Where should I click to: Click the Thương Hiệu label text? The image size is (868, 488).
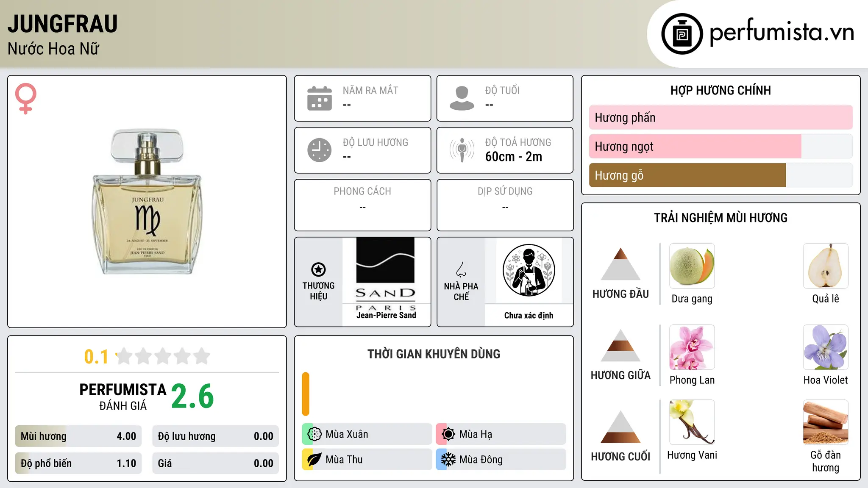click(318, 291)
